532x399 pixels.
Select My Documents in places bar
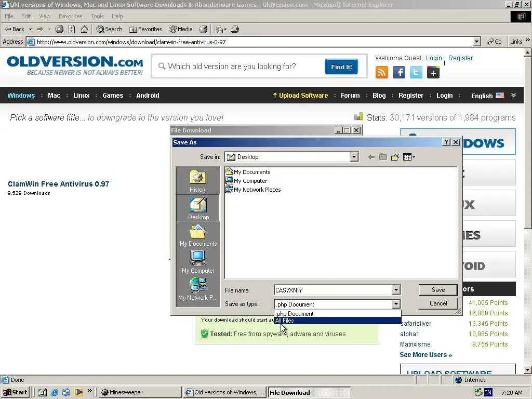(198, 235)
